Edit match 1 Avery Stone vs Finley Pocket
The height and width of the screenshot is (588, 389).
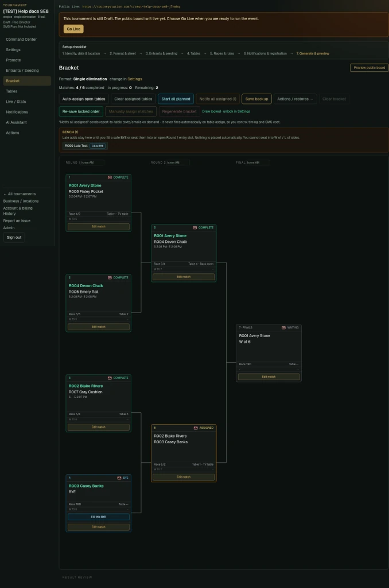99,226
